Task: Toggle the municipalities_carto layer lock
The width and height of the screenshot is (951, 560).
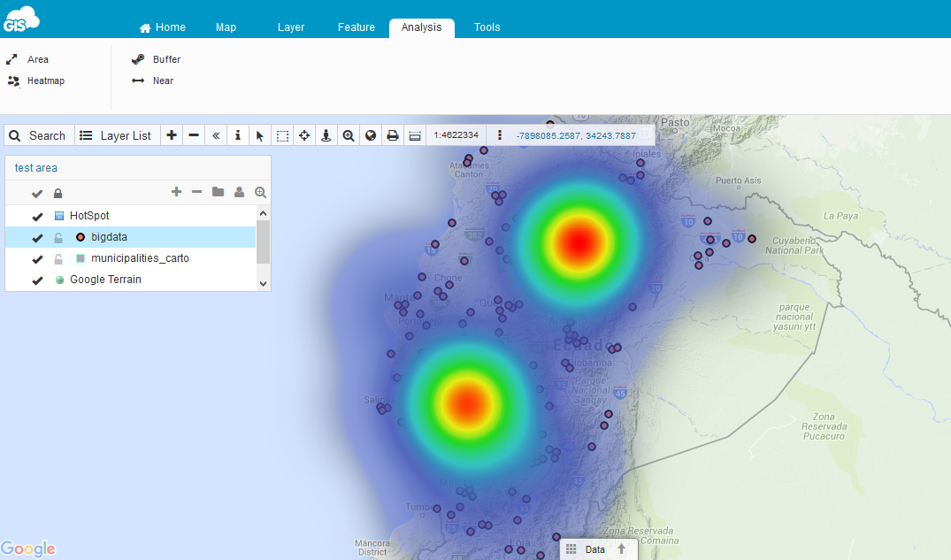Action: [58, 259]
